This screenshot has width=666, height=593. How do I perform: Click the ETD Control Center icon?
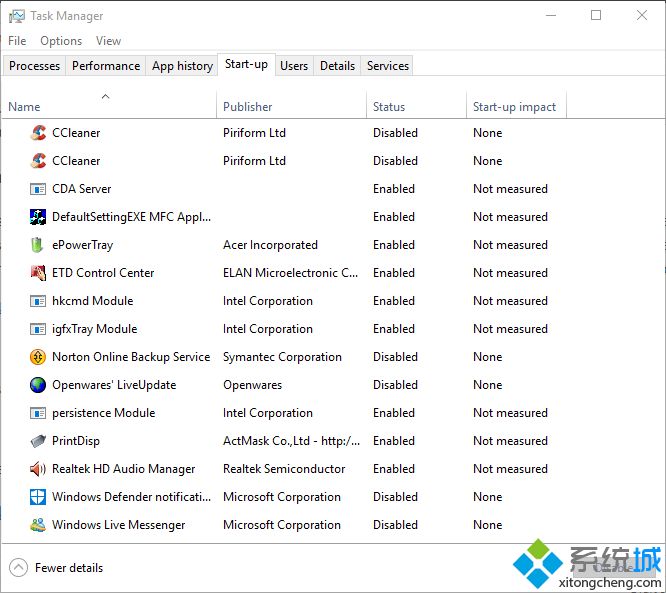38,273
